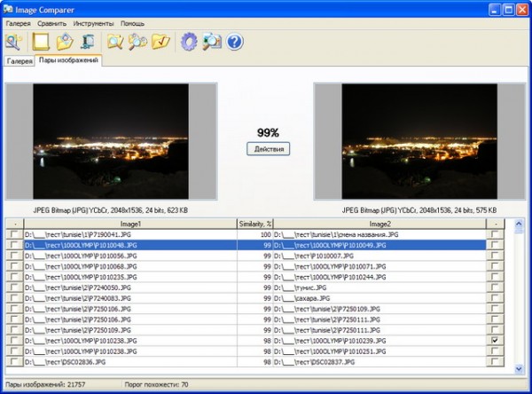Click the blank yellow square toolbar icon

click(40, 41)
